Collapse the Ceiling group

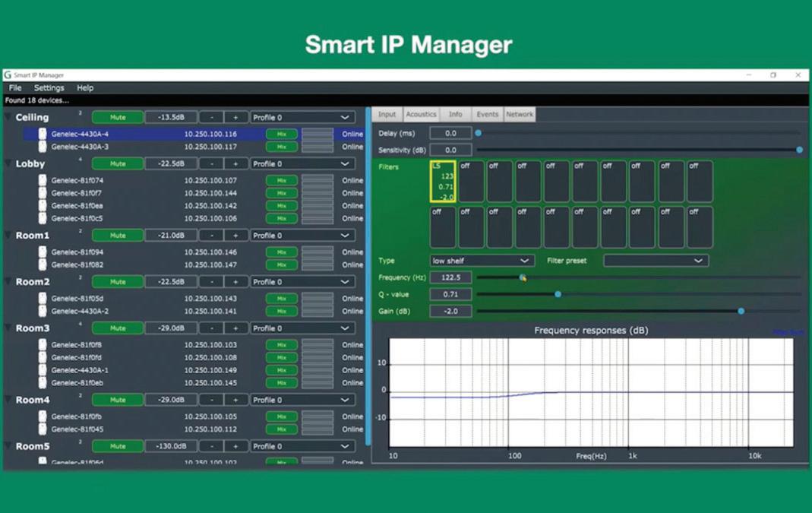(x=8, y=117)
